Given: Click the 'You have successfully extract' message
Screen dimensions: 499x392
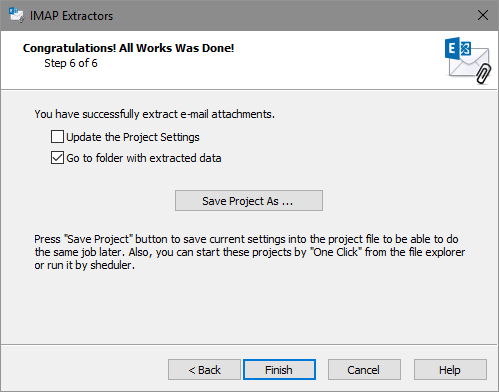Looking at the screenshot, I should click(155, 114).
